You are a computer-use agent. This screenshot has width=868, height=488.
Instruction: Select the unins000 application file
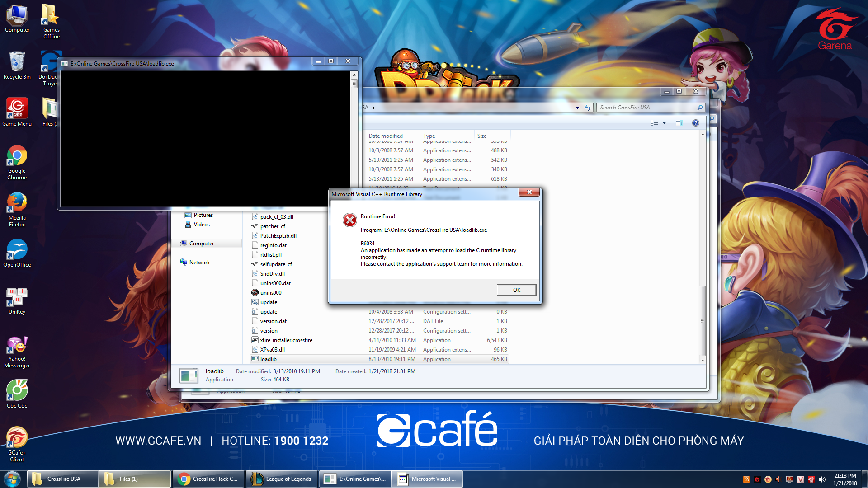point(270,293)
